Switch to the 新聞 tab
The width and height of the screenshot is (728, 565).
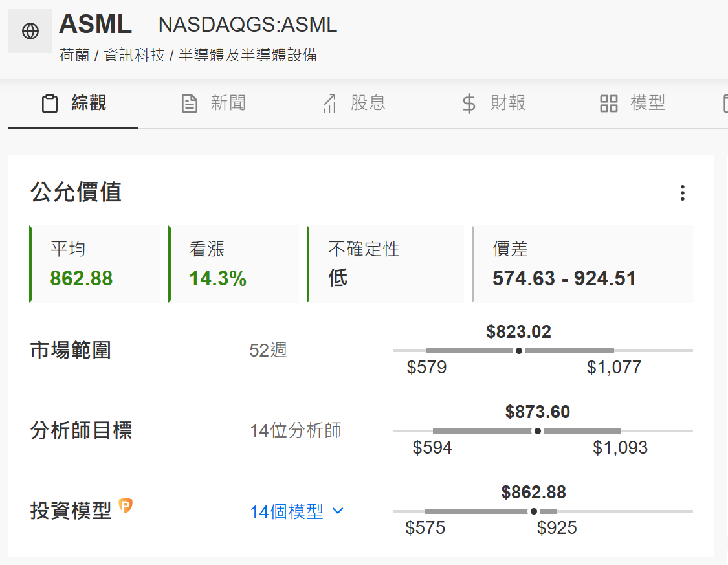pos(214,104)
